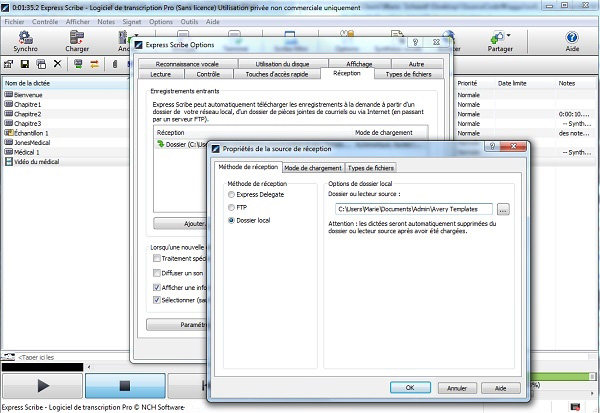The width and height of the screenshot is (600, 413).
Task: Switch to the Mode de chargement tab
Action: [x=313, y=168]
